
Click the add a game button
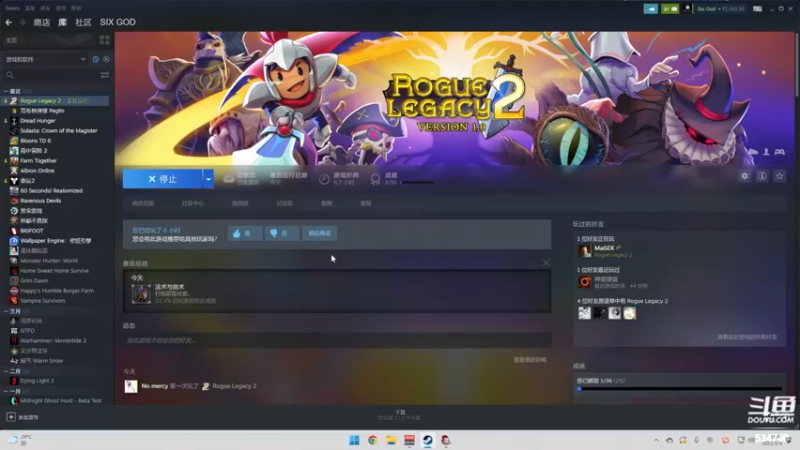(x=23, y=417)
